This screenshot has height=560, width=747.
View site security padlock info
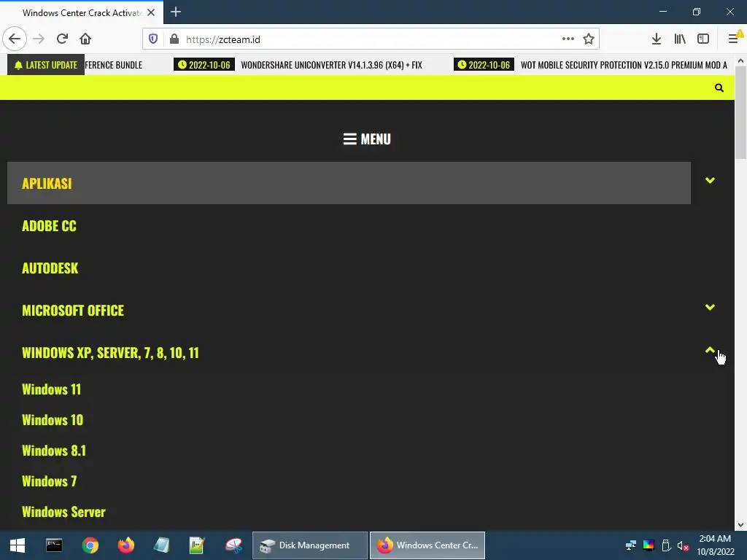pos(174,39)
